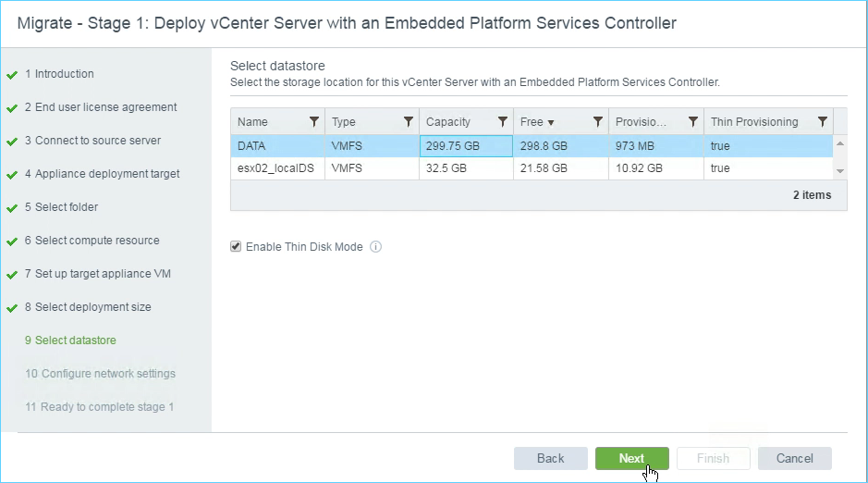Screen dimensions: 868x483
Task: Sort table by Provisioned header
Action: pos(641,122)
